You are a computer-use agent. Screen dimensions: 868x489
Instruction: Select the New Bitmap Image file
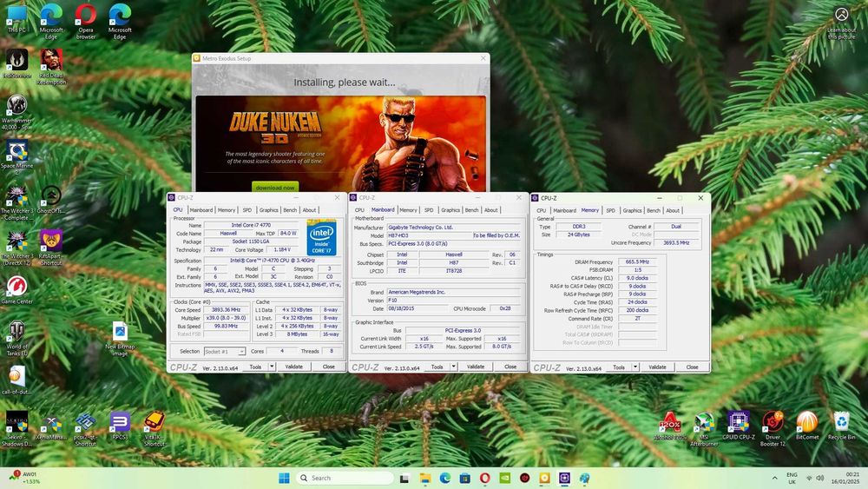click(x=120, y=339)
